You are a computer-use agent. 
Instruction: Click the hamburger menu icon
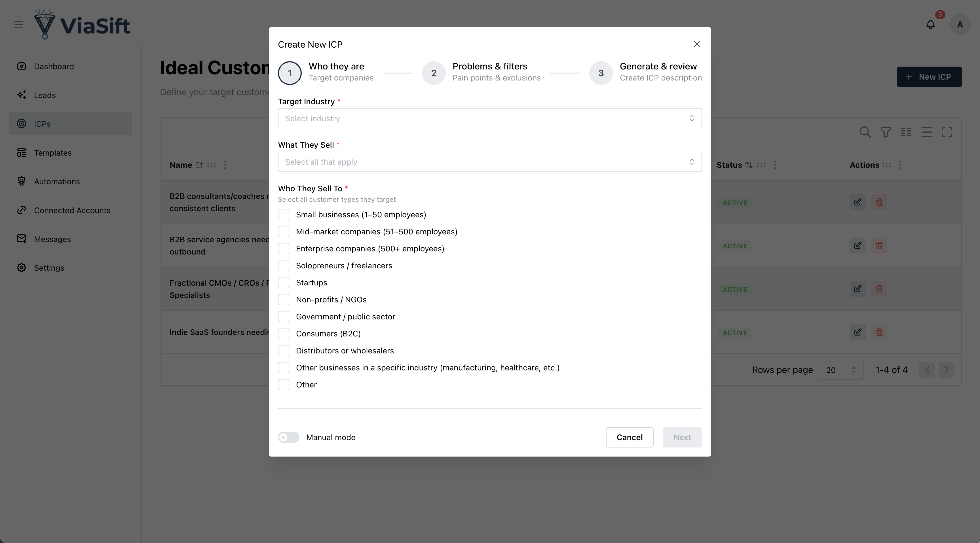click(x=19, y=25)
